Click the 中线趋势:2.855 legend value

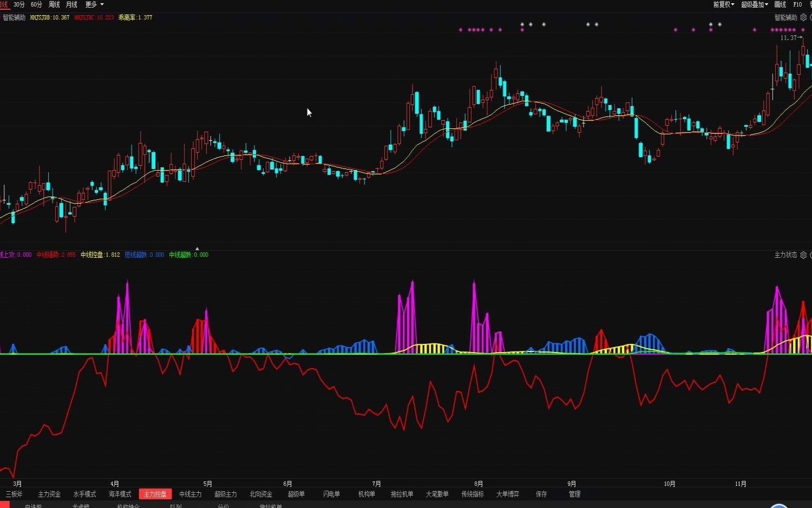[56, 255]
